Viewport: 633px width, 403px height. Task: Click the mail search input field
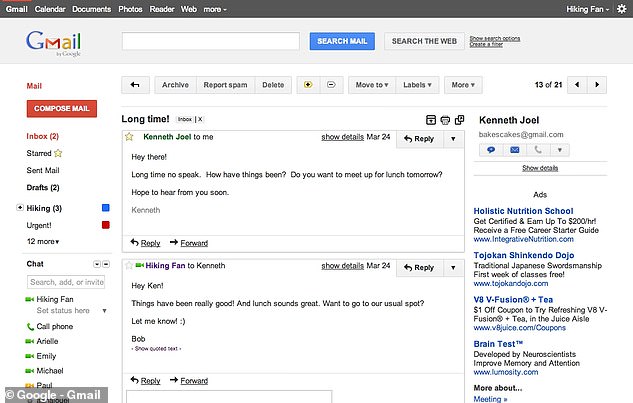pos(211,41)
